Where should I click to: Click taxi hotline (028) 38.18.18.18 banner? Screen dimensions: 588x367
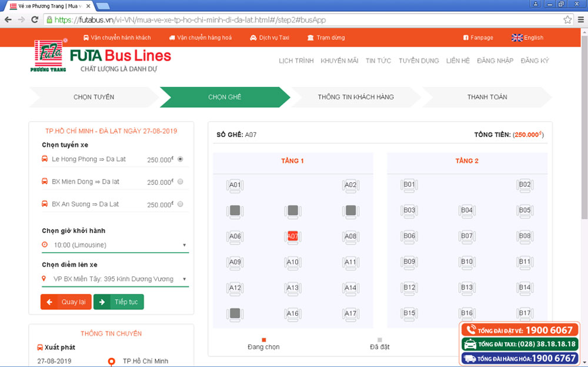tap(520, 344)
